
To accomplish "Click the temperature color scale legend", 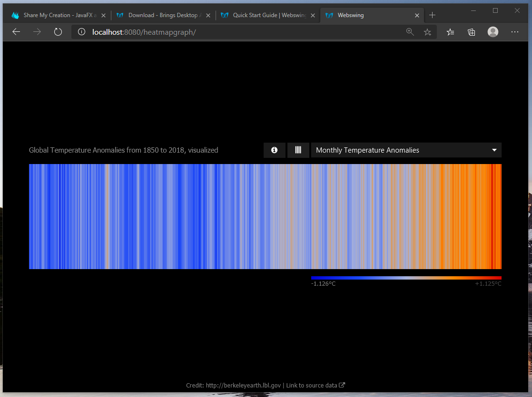I will [406, 278].
